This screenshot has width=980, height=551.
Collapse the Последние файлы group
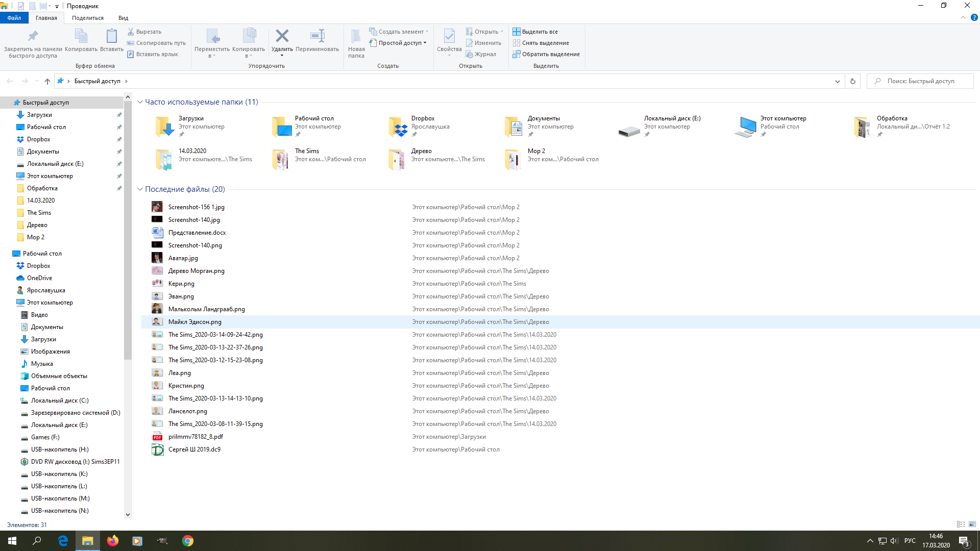(x=140, y=189)
